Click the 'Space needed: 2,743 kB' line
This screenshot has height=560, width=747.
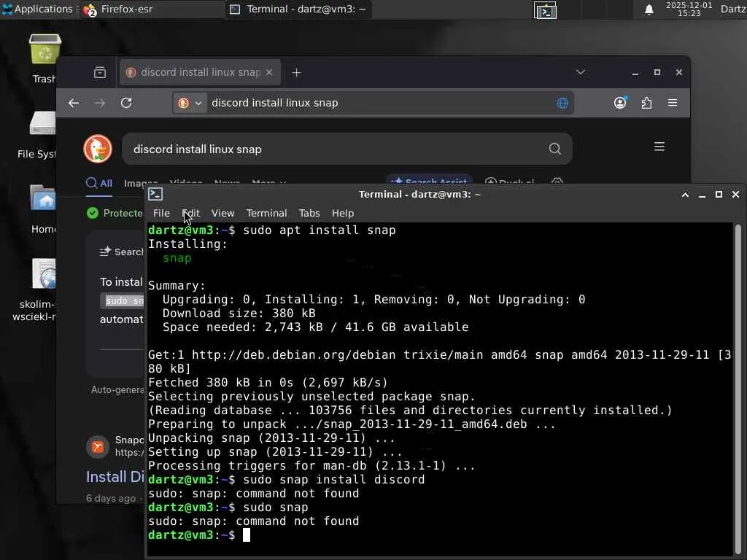pos(315,327)
